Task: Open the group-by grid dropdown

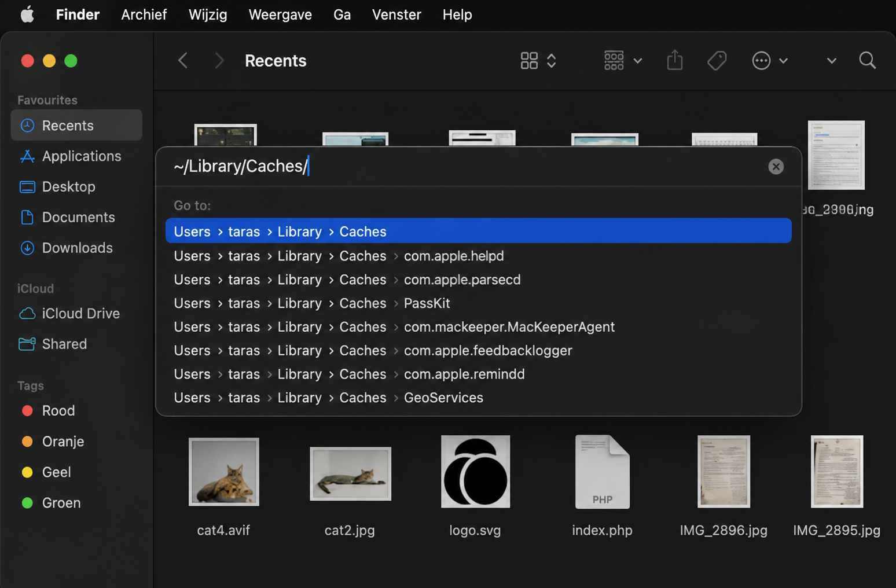Action: (x=623, y=60)
